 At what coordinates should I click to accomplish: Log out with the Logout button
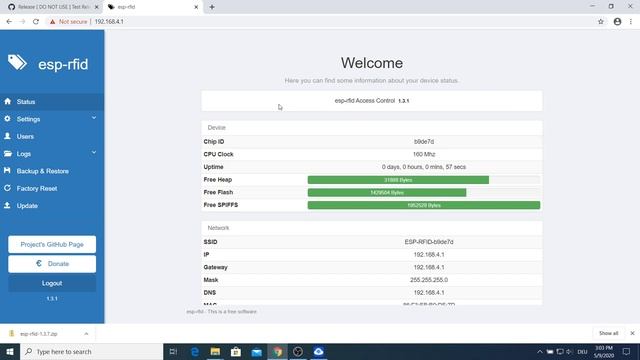(x=52, y=283)
